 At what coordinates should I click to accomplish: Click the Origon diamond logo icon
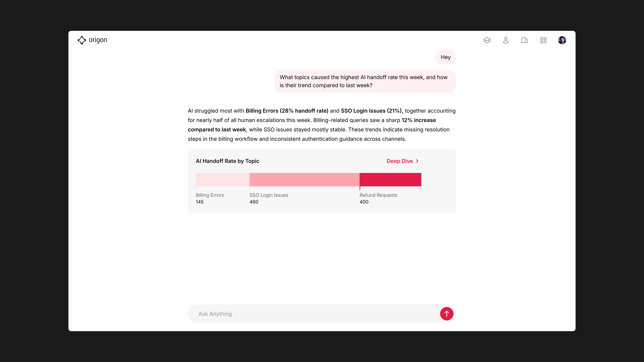82,40
